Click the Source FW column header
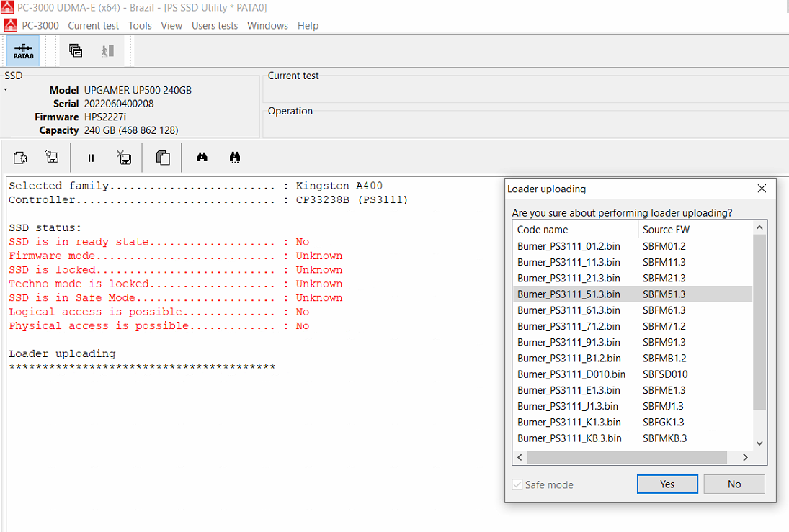This screenshot has height=532, width=789. 695,230
